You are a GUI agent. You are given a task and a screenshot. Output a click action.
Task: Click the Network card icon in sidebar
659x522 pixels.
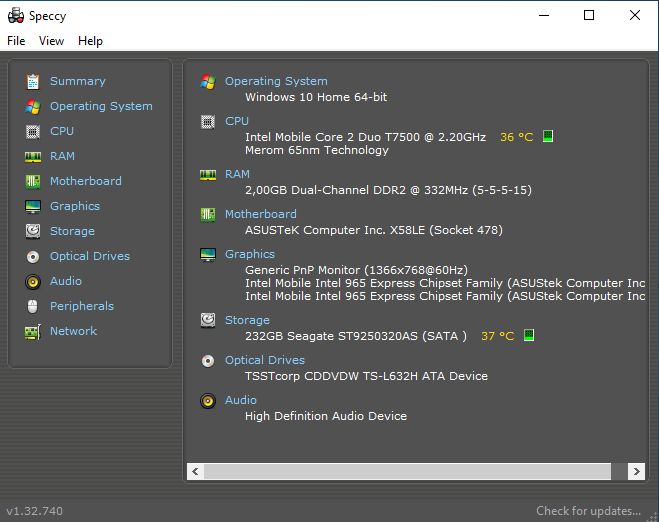pyautogui.click(x=33, y=332)
